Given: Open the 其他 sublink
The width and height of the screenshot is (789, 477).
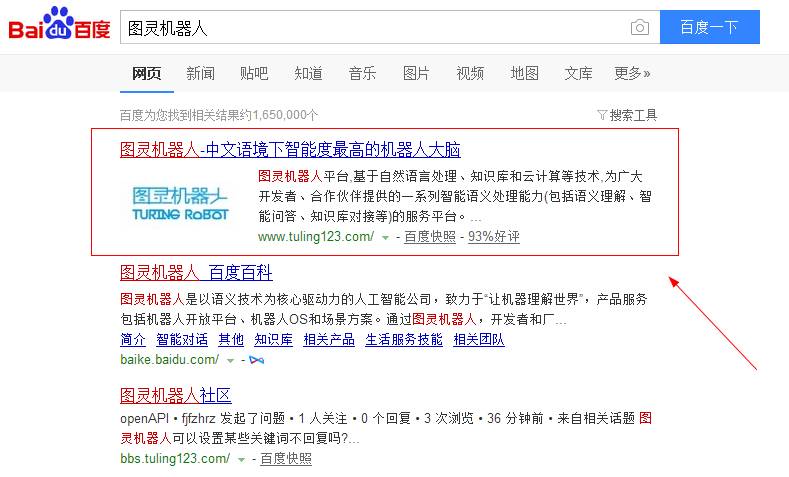Looking at the screenshot, I should click(231, 340).
